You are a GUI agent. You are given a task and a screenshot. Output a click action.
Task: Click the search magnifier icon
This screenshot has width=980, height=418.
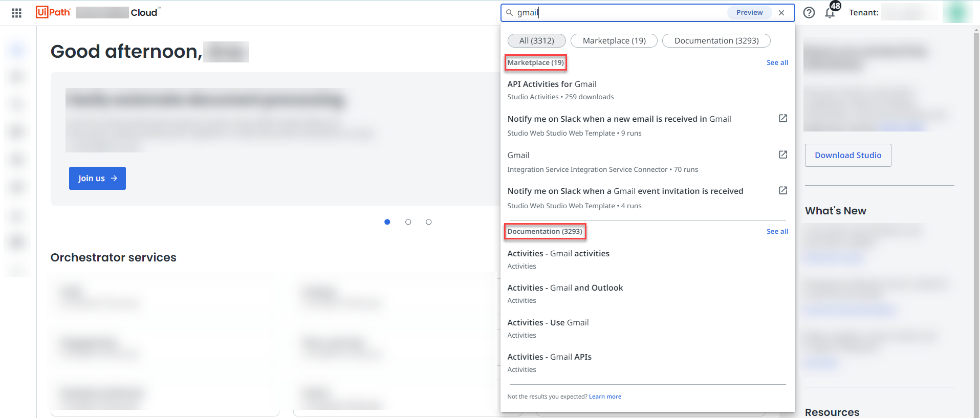(x=510, y=13)
